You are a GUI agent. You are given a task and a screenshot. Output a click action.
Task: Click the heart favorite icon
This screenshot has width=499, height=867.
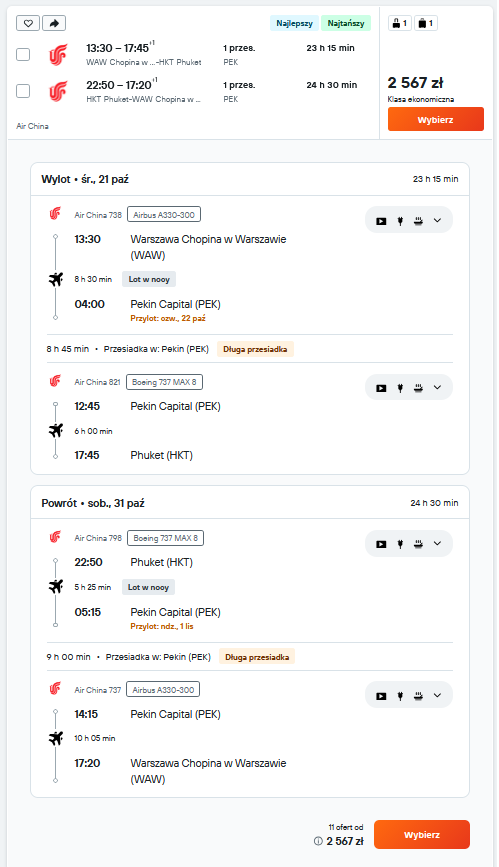[x=28, y=23]
